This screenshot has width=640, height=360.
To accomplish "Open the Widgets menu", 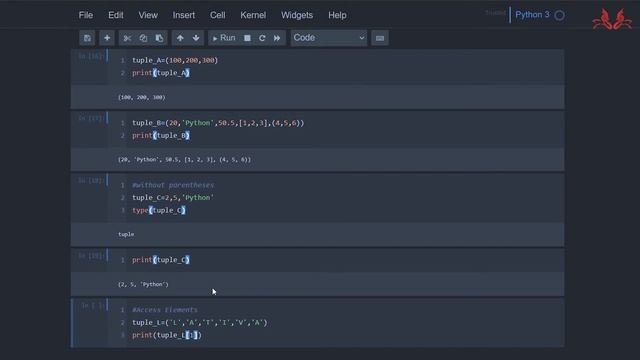I will 297,15.
